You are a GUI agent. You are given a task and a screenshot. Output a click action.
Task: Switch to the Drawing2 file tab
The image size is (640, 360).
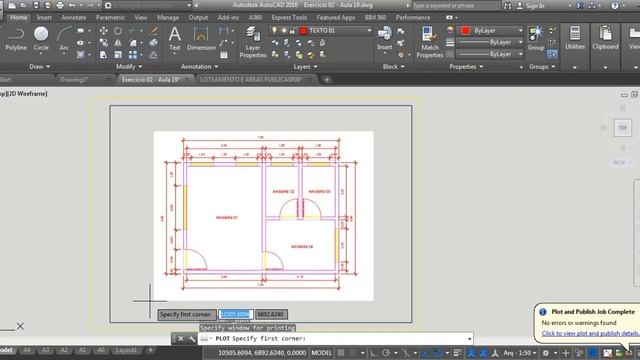pos(74,80)
